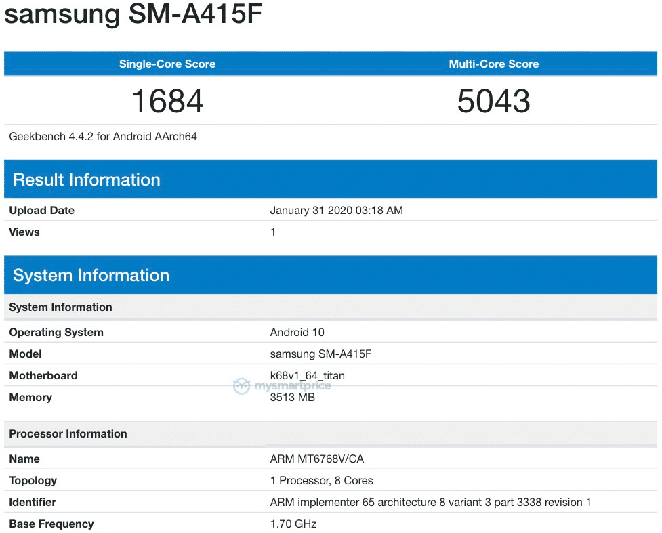The image size is (662, 533).
Task: Select the Single-Core Score header
Action: click(167, 64)
